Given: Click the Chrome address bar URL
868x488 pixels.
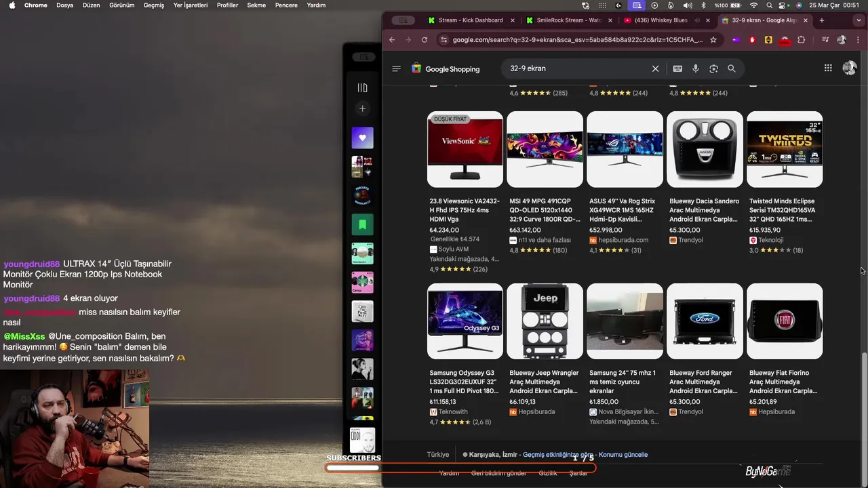Looking at the screenshot, I should click(577, 40).
